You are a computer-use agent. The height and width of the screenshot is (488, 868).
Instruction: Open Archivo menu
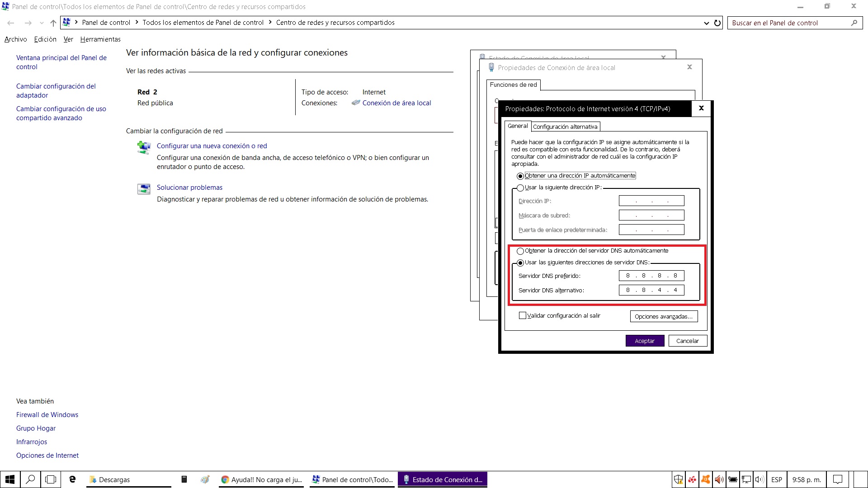(16, 39)
